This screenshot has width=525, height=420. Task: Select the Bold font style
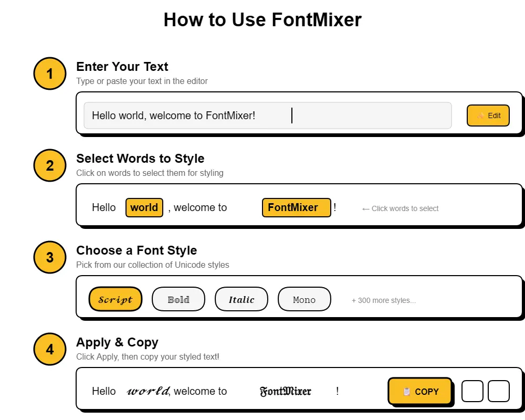(178, 299)
